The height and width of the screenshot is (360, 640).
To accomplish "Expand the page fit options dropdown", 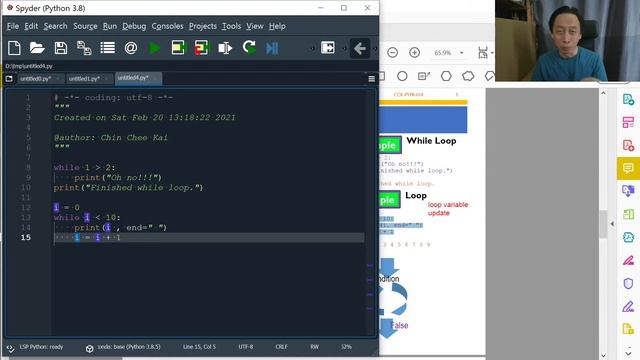I will pyautogui.click(x=492, y=53).
